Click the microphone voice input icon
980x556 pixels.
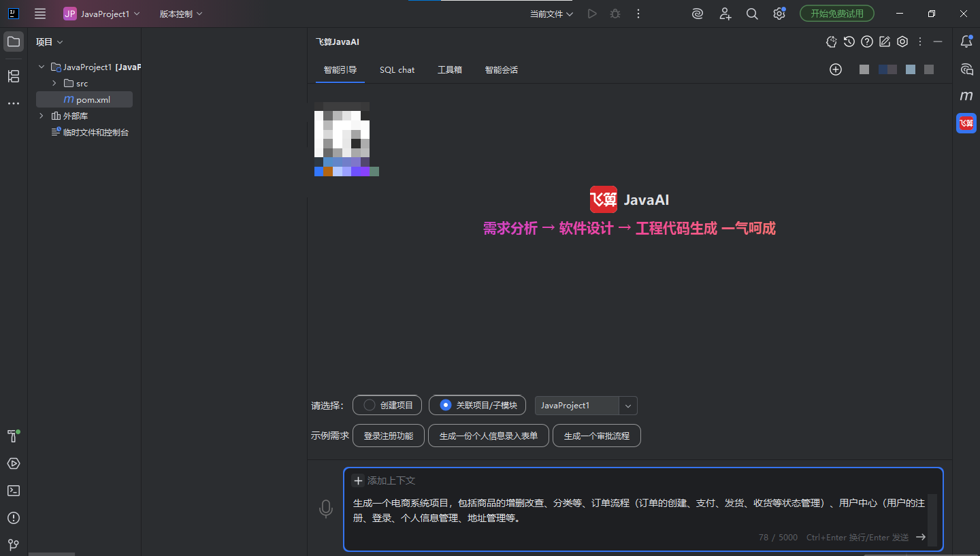click(326, 508)
